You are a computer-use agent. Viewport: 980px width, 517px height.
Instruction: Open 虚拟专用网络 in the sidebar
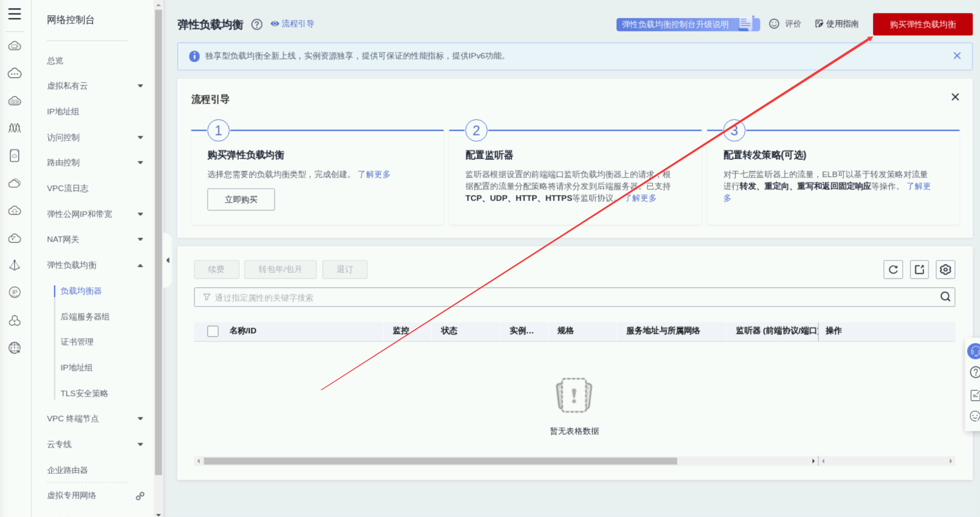[72, 495]
